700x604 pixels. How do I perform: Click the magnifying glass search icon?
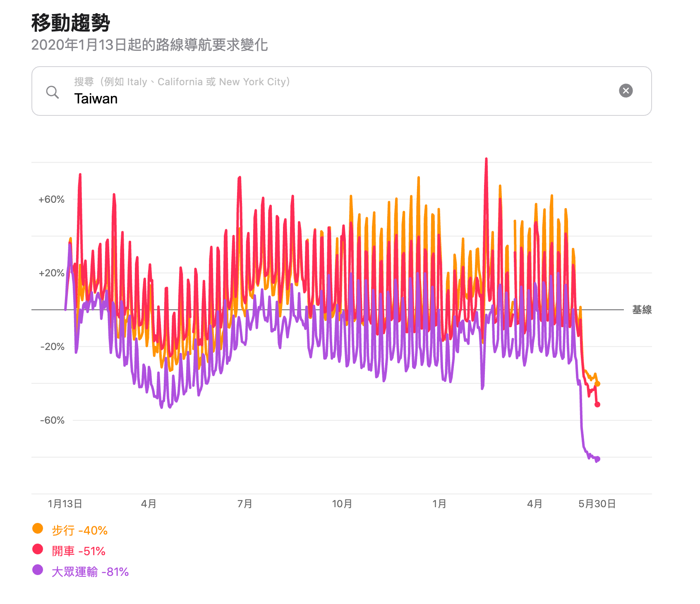53,92
